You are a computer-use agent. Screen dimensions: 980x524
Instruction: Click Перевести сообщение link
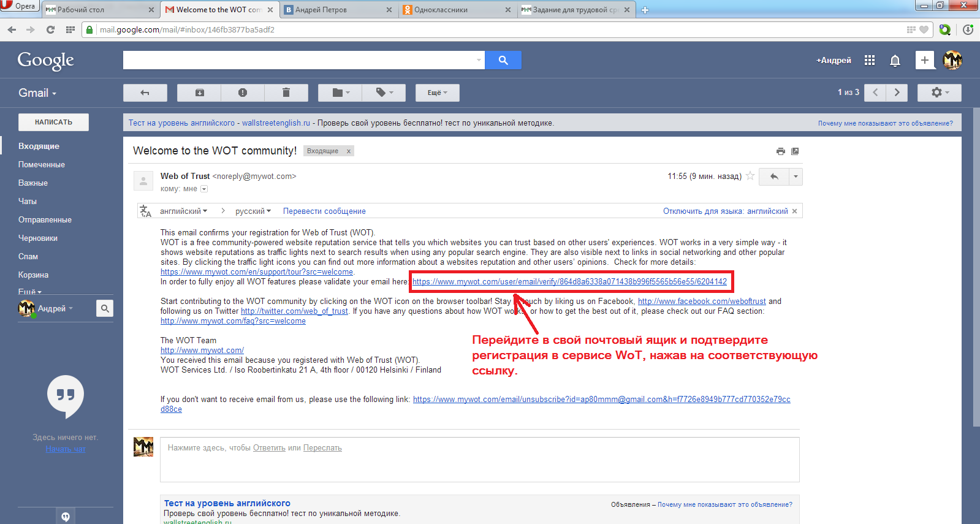pos(324,211)
